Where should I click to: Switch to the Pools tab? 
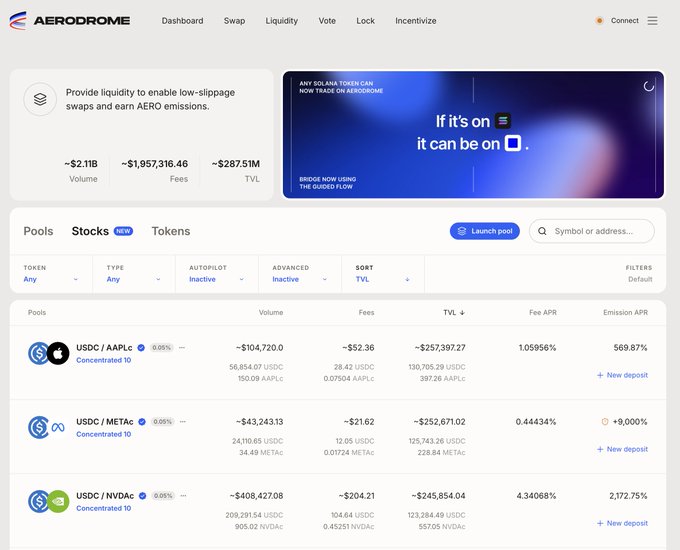(x=38, y=231)
